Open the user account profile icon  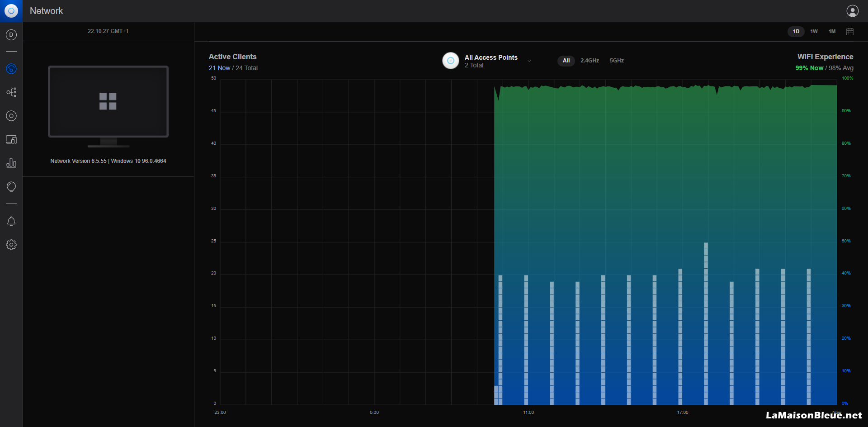(x=852, y=11)
